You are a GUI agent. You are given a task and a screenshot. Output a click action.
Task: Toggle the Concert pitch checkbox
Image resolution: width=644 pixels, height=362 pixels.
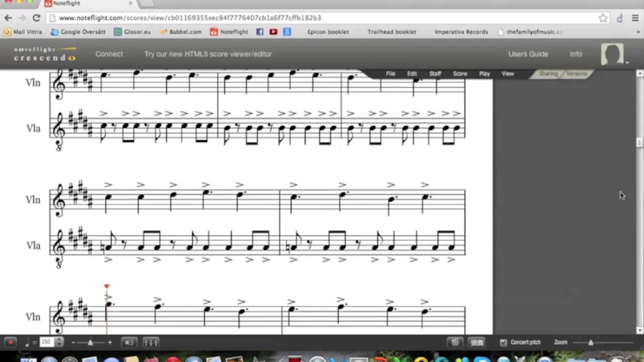pos(503,342)
